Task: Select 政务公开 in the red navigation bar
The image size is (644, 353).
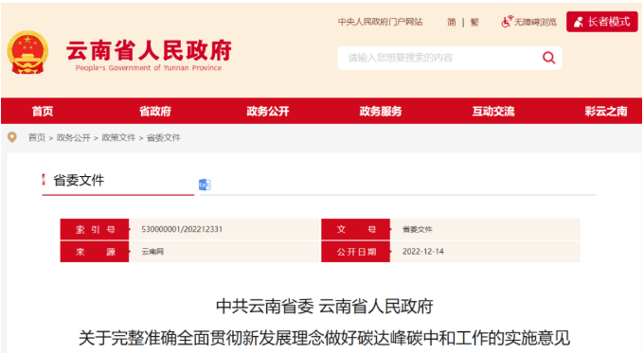Action: [268, 112]
